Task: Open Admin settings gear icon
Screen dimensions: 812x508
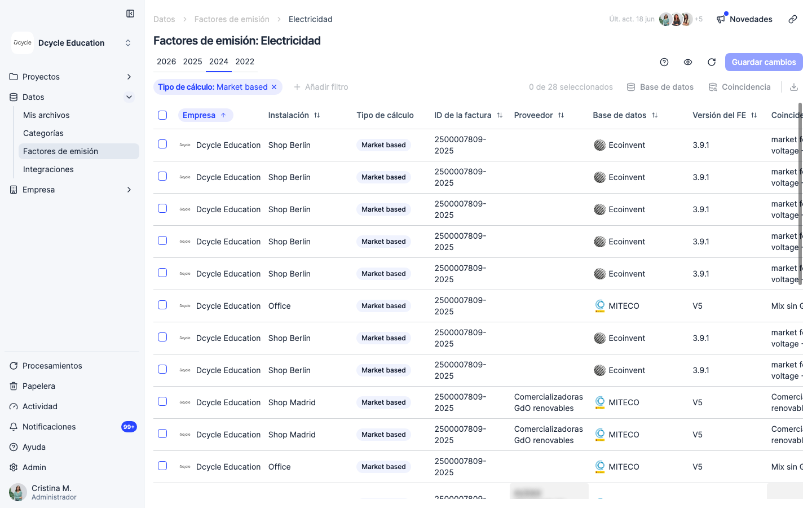Action: coord(14,467)
